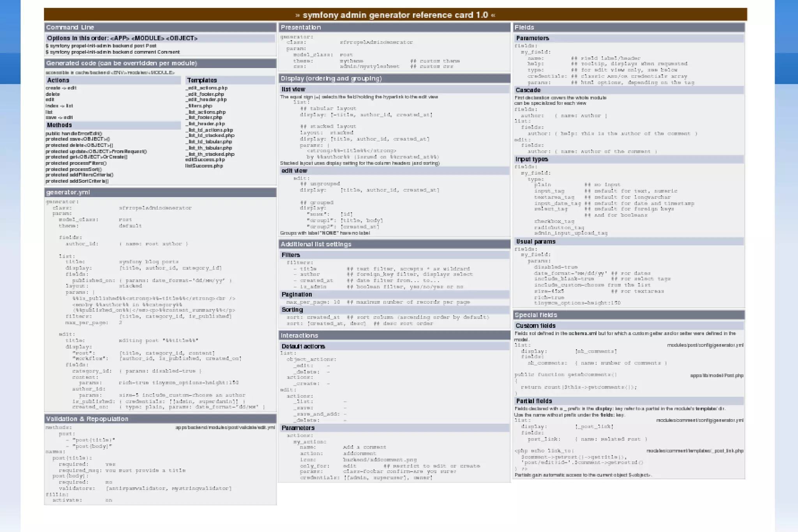Click the validate/edit.yml file path label
798x532 pixels.
click(x=225, y=428)
